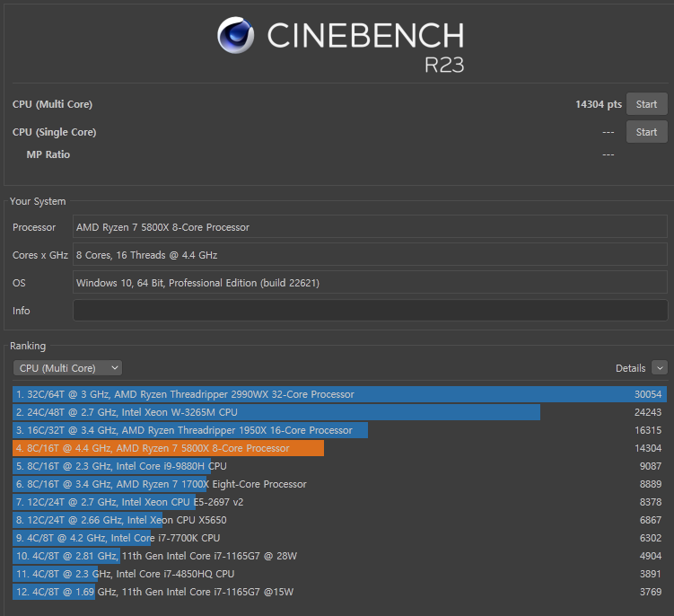Click the Info input field
Image resolution: width=674 pixels, height=616 pixels.
pos(370,310)
